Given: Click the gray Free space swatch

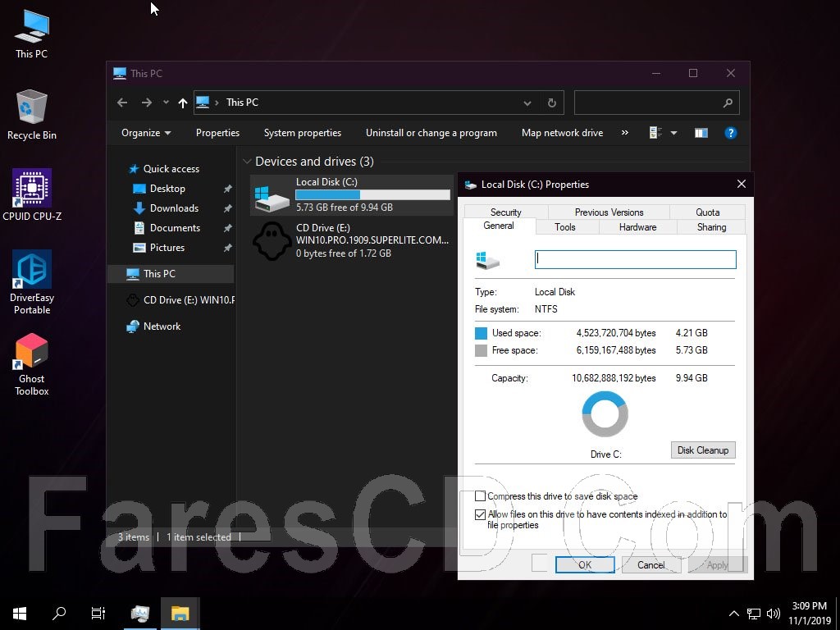Looking at the screenshot, I should point(481,350).
